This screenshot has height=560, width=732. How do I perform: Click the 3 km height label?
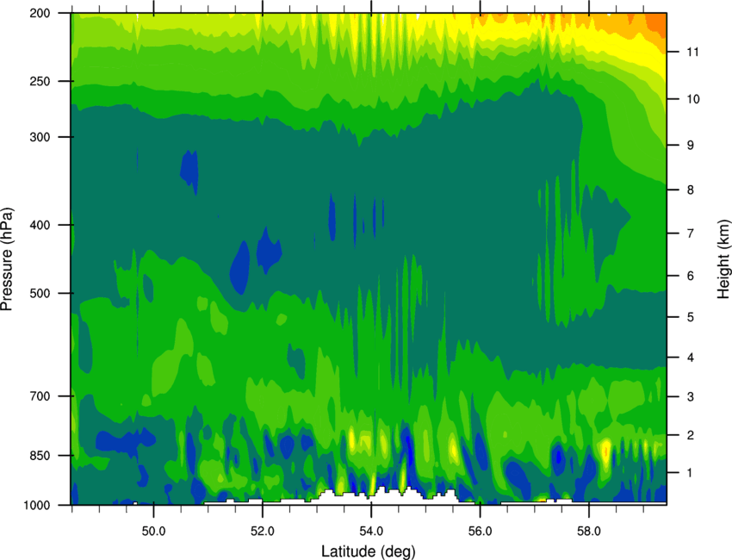click(x=691, y=397)
